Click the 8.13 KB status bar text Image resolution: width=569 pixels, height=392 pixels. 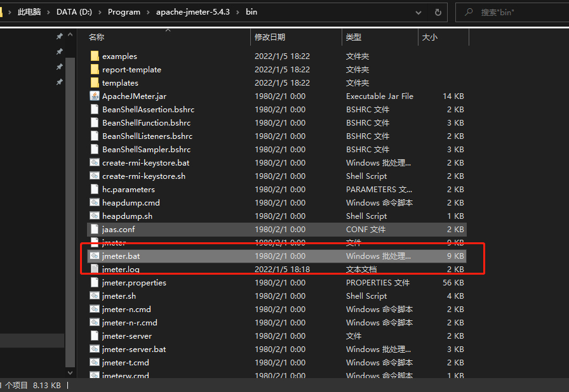pyautogui.click(x=47, y=385)
